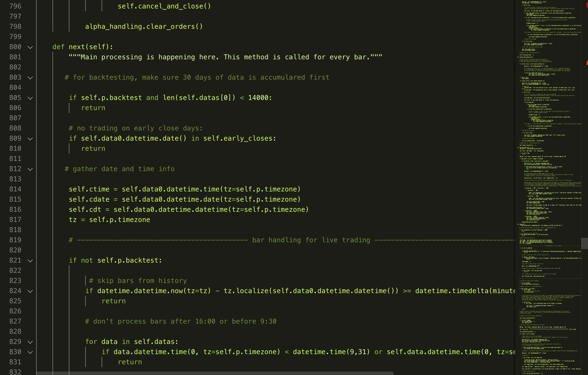Click the horizontal scrollbar at the bottom
This screenshot has height=375, width=588.
(x=215, y=373)
